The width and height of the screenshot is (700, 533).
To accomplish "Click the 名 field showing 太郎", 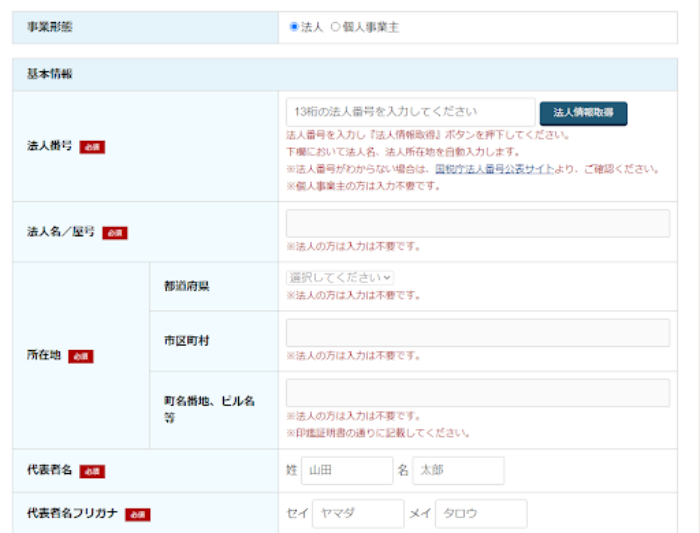I will [x=459, y=471].
